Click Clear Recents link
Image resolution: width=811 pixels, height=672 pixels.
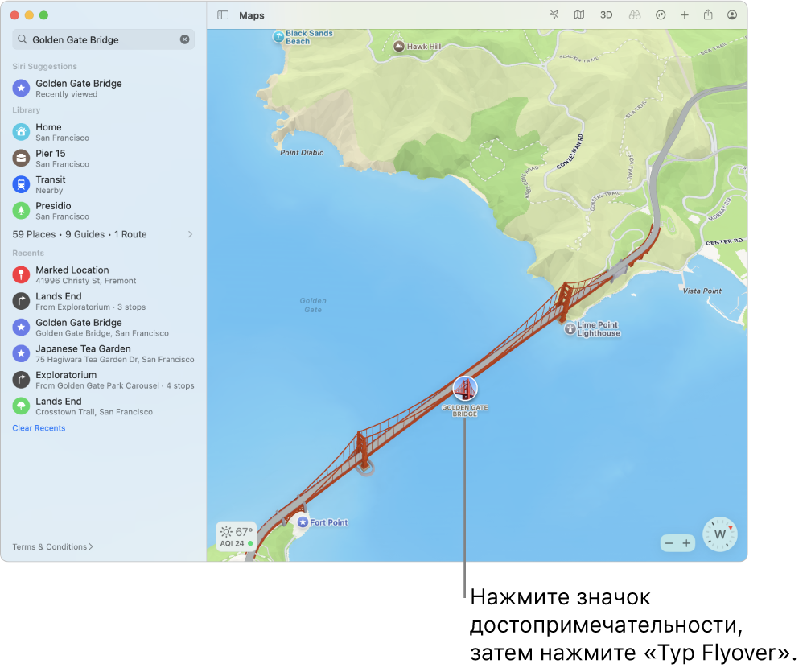click(39, 428)
